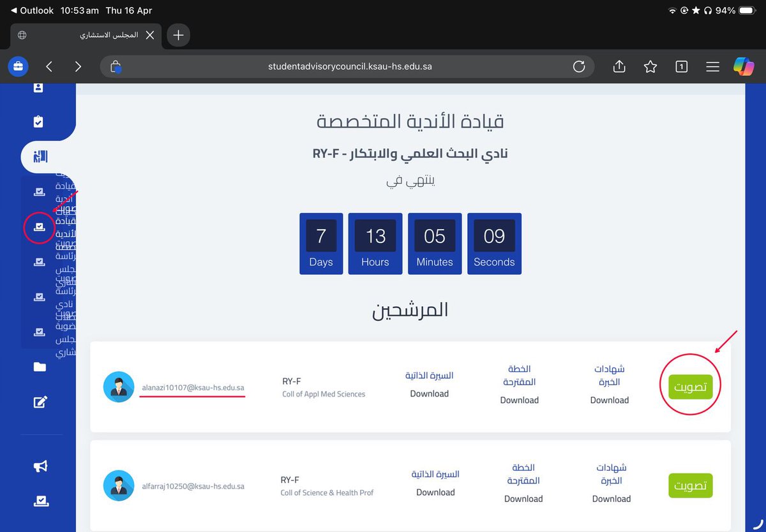The width and height of the screenshot is (766, 532).
Task: Click the ballot box icon below the megaphone
Action: pos(40,501)
